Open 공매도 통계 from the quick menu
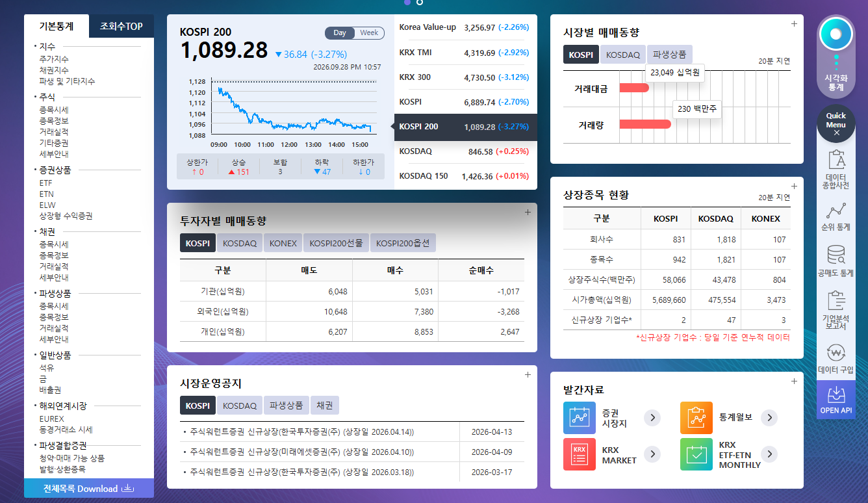The image size is (868, 503). [x=836, y=261]
